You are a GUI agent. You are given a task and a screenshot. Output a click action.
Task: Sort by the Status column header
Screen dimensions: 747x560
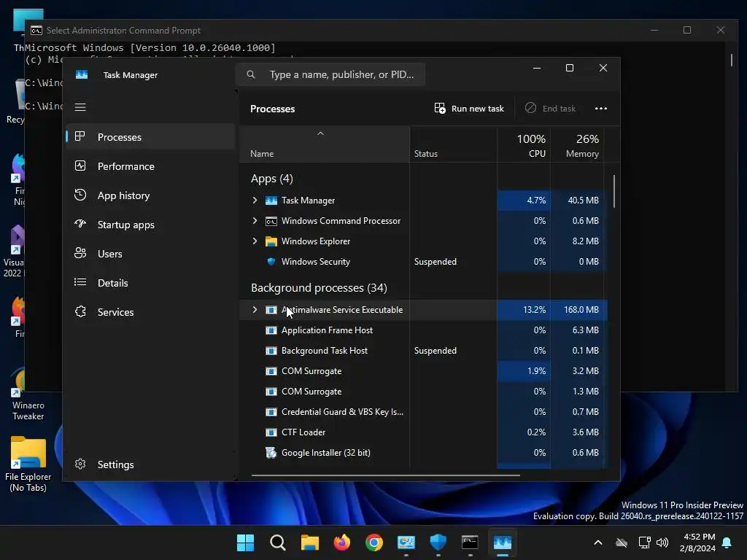[x=453, y=145]
